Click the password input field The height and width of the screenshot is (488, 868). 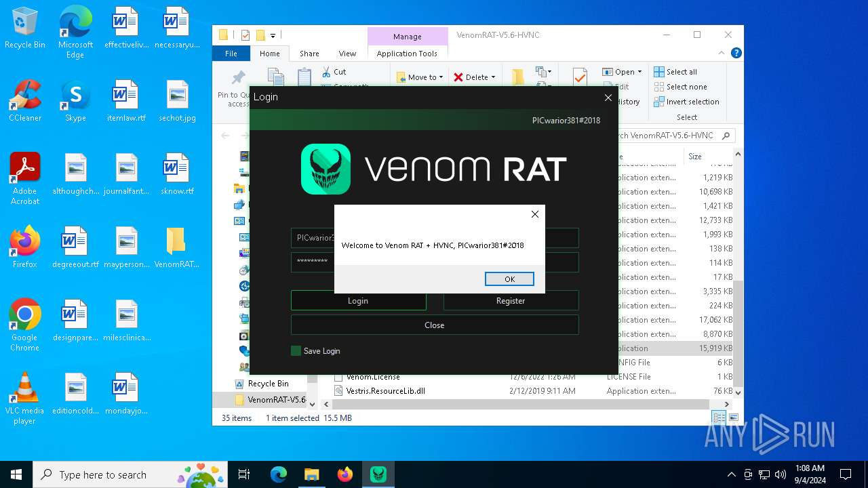click(x=435, y=262)
